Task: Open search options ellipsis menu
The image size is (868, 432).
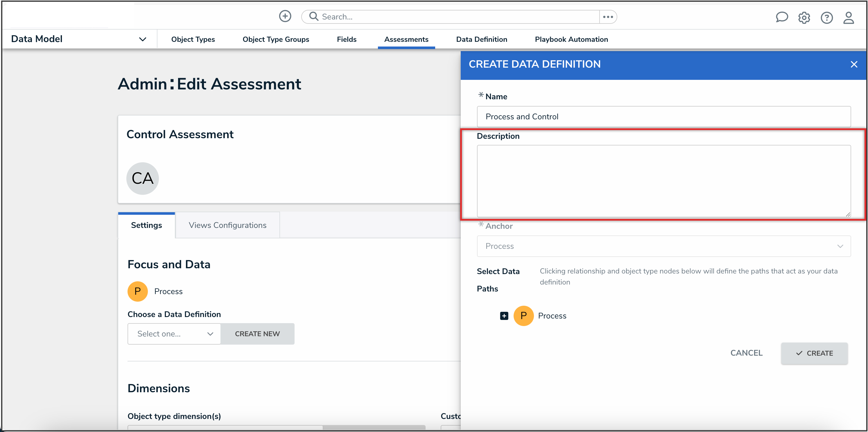Action: 608,17
